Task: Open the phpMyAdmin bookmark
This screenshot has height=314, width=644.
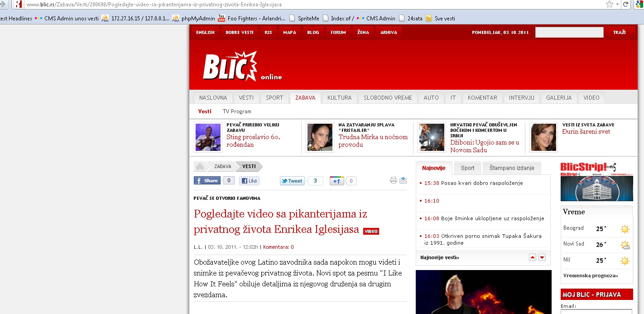Action: click(197, 19)
